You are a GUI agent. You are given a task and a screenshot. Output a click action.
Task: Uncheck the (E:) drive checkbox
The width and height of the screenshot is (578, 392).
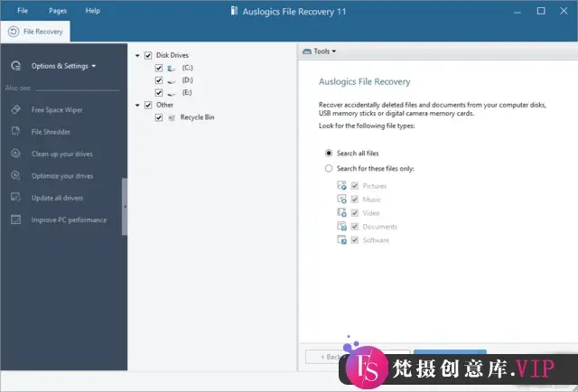tap(159, 92)
